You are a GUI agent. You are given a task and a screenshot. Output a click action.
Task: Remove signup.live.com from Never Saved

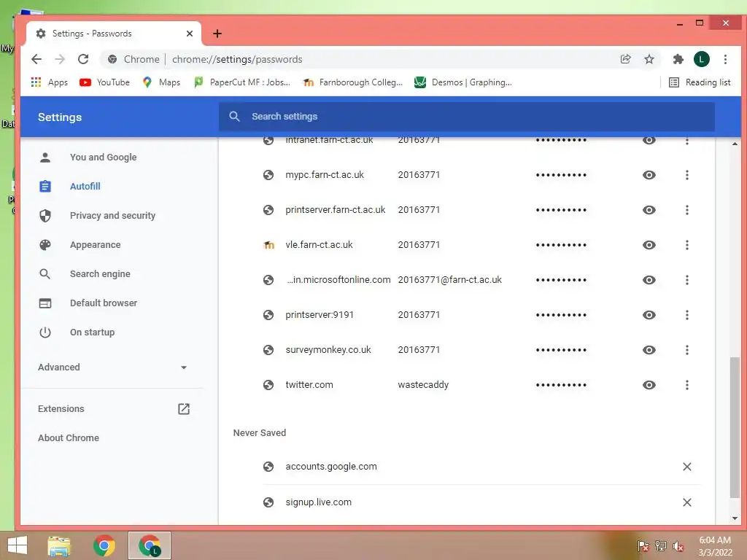click(x=686, y=502)
